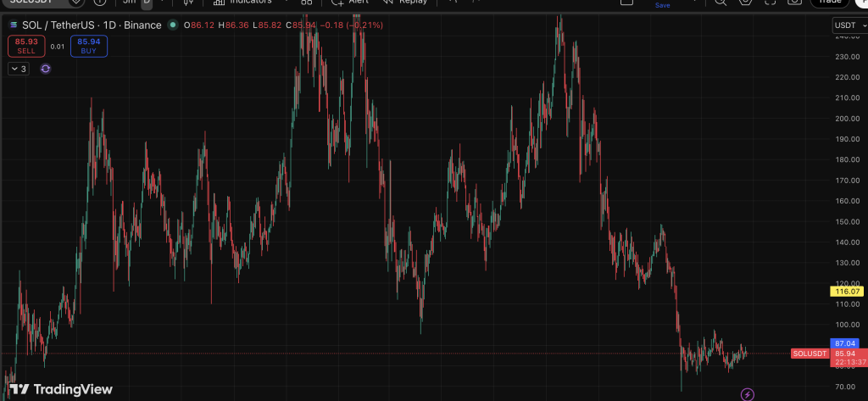
Task: Expand the collapsed indicators list showing 3
Action: (19, 69)
